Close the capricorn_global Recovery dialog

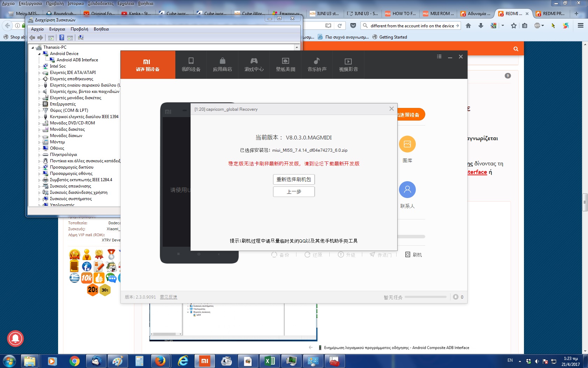pyautogui.click(x=391, y=109)
